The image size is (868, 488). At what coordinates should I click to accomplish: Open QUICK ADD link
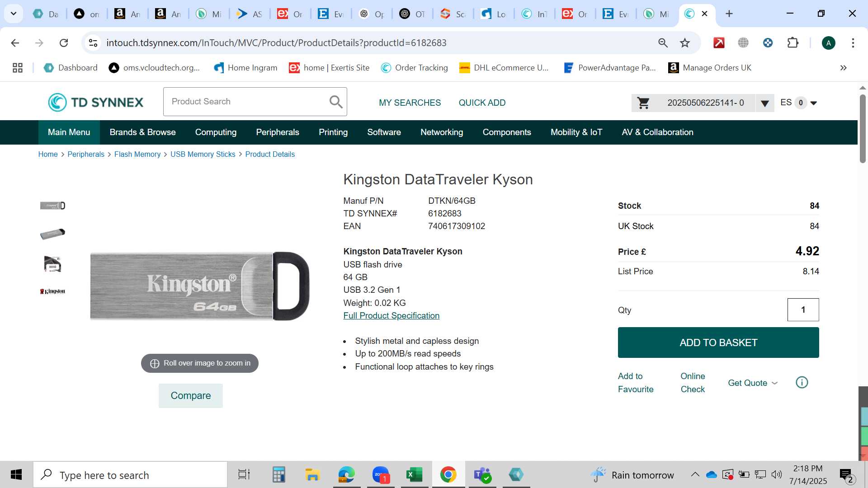pyautogui.click(x=482, y=103)
